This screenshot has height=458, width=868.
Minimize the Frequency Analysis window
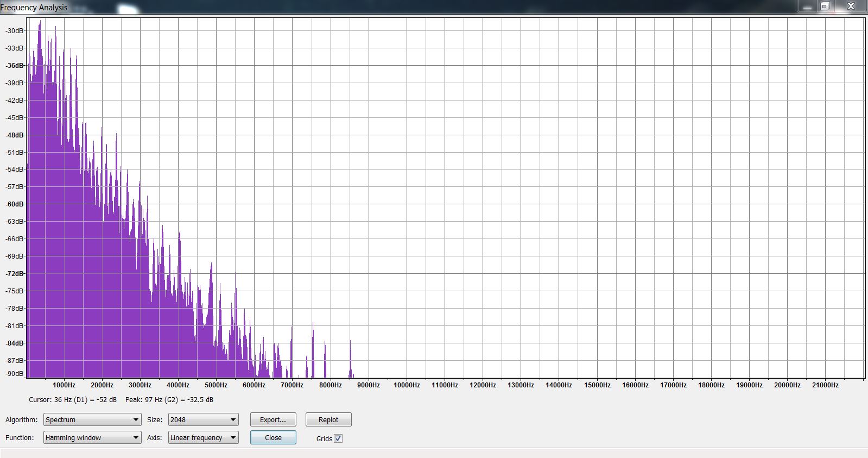[x=808, y=7]
